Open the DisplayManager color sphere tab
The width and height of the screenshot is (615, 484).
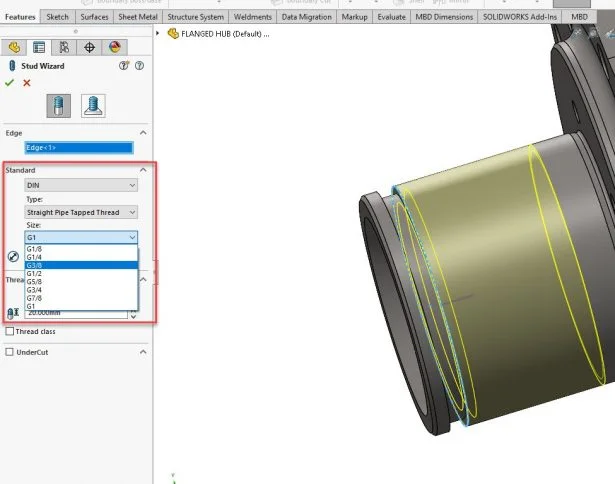tap(114, 47)
